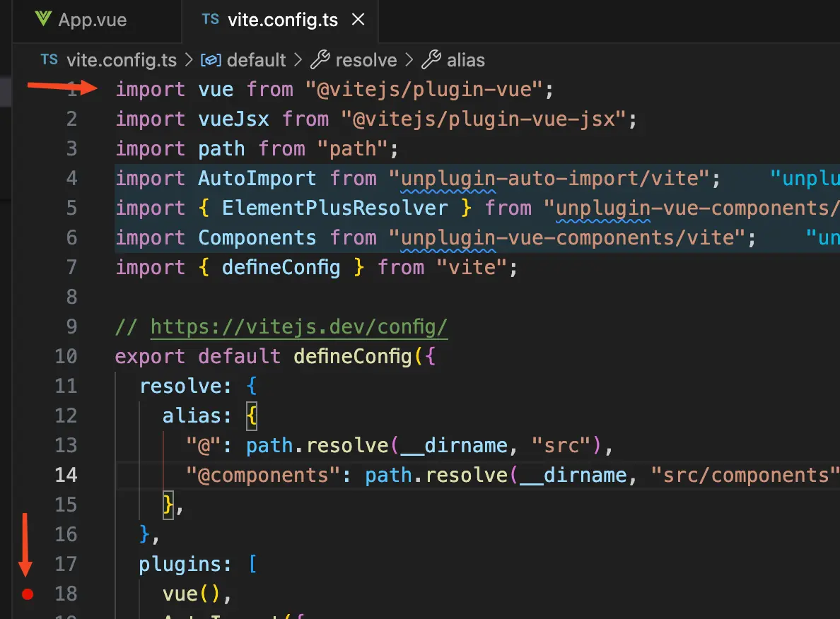Toggle a breakpoint on line 13
Viewport: 840px width, 619px height.
(27, 445)
